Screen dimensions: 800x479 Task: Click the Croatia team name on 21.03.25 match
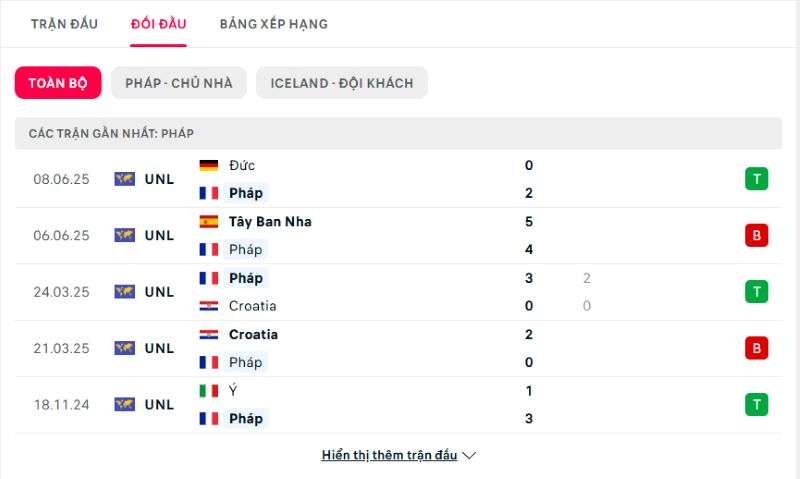tap(254, 335)
